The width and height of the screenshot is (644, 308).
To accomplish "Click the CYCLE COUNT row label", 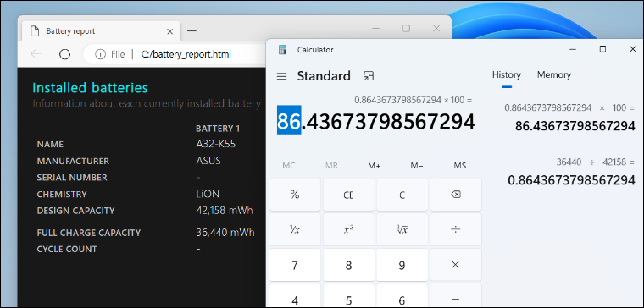I will point(67,249).
